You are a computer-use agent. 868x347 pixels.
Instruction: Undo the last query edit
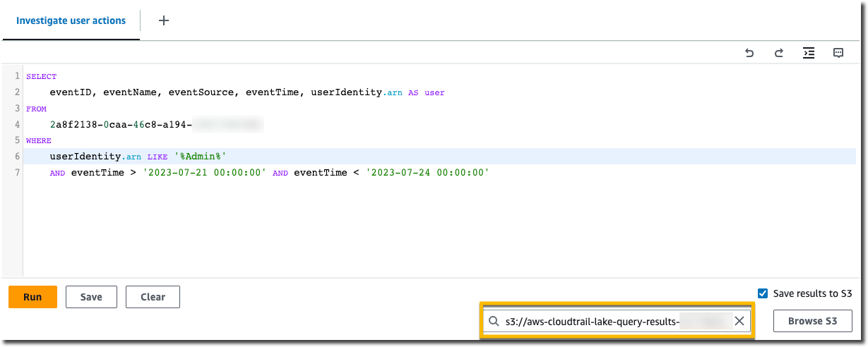click(749, 53)
